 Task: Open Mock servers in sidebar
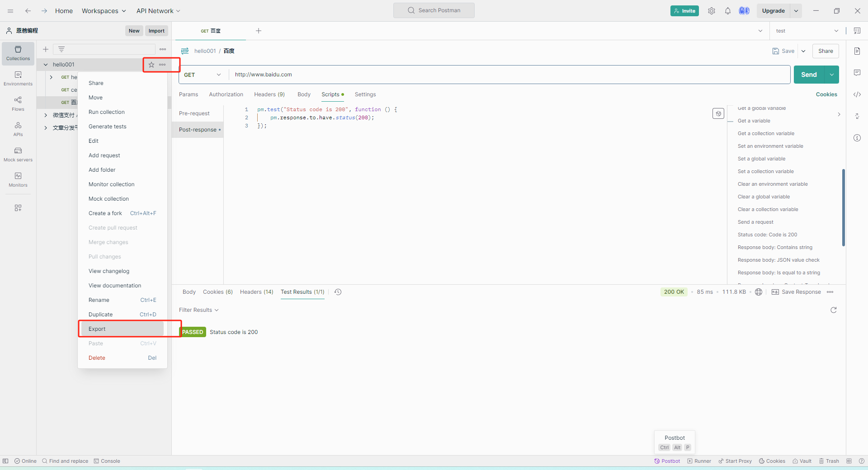pyautogui.click(x=18, y=154)
